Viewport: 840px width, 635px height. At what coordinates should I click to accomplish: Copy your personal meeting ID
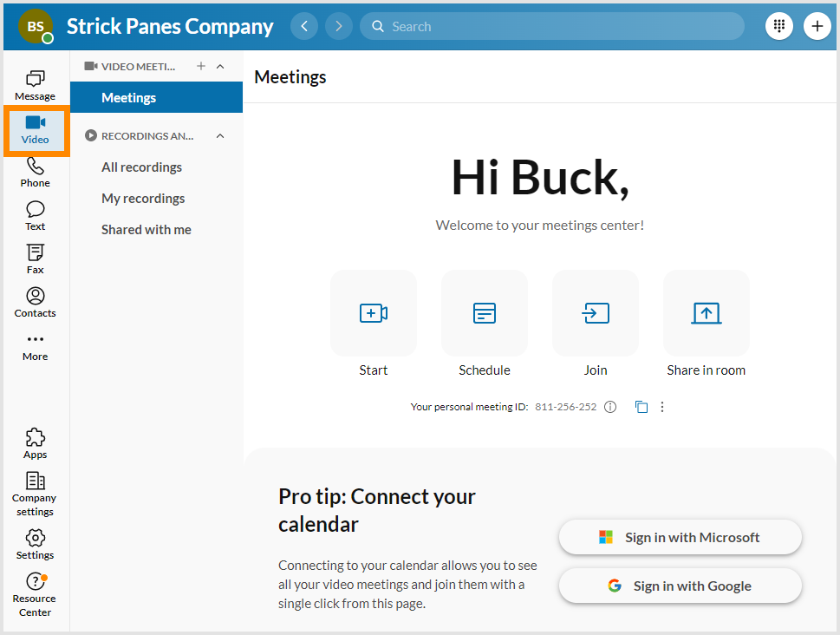641,406
